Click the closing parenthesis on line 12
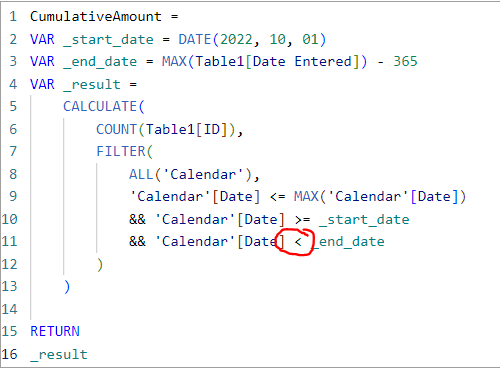Image resolution: width=500 pixels, height=383 pixels. point(100,265)
